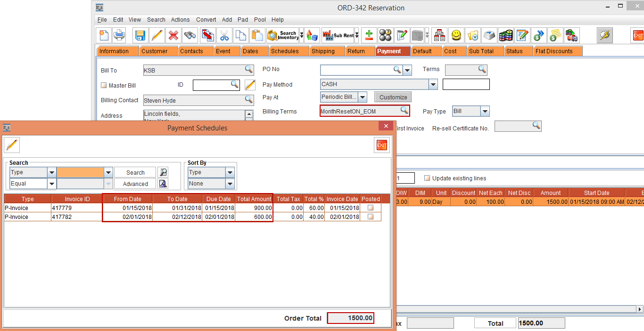The image size is (644, 331).
Task: Click the Customize button
Action: pyautogui.click(x=393, y=97)
